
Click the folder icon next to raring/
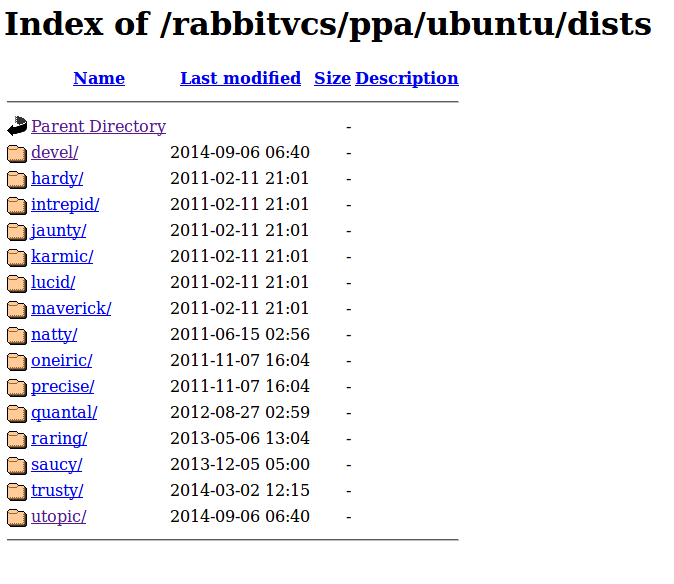click(17, 439)
